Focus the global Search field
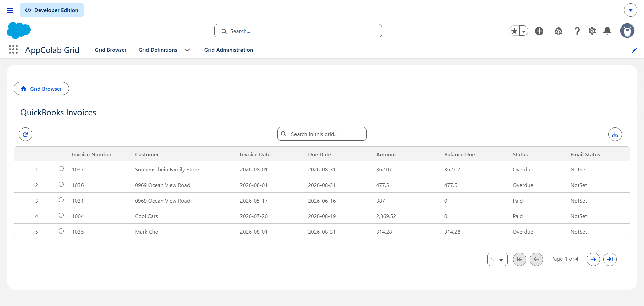 298,31
